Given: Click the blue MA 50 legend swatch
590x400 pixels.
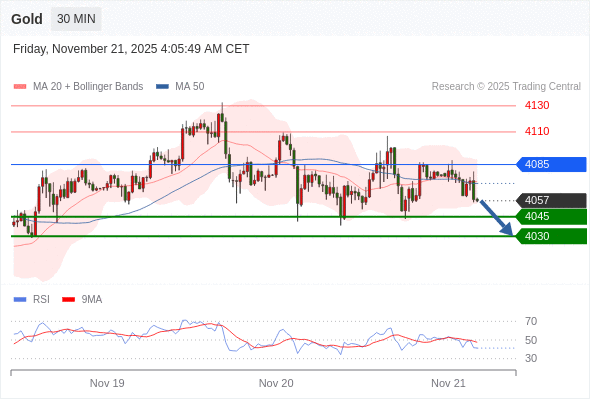Looking at the screenshot, I should 162,87.
